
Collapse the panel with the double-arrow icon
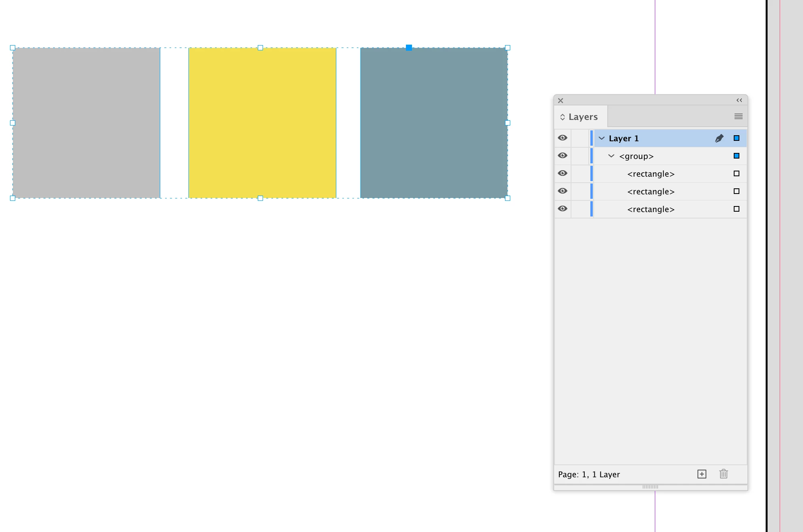[739, 100]
